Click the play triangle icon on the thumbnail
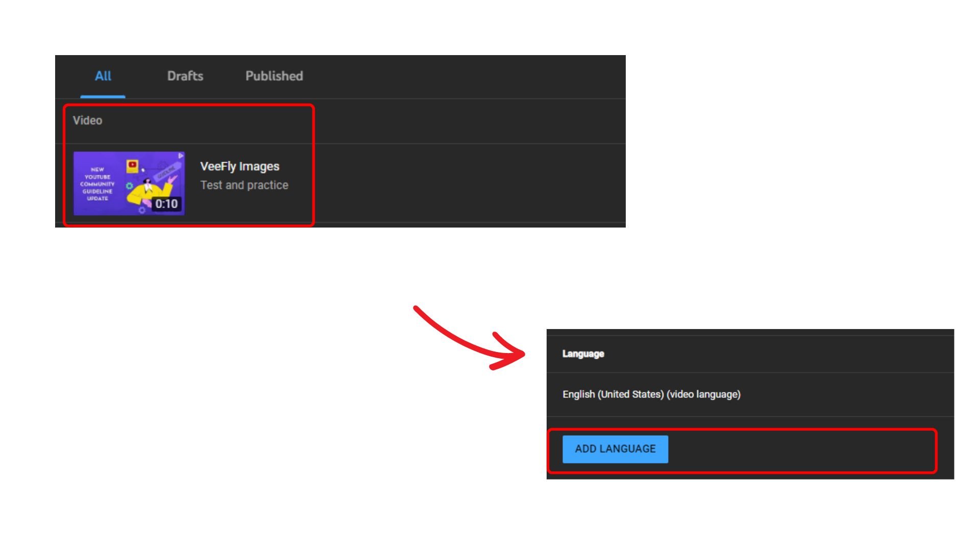980x551 pixels. tap(180, 156)
